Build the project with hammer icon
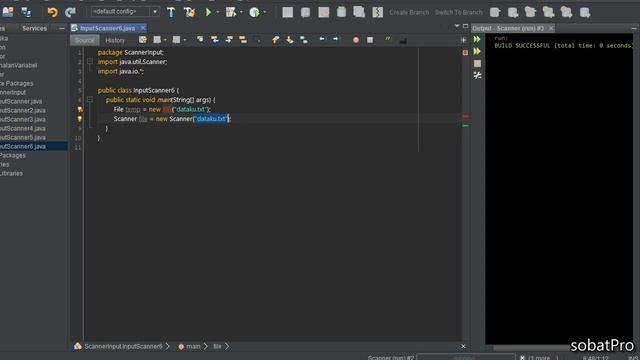640x360 pixels. pyautogui.click(x=171, y=12)
